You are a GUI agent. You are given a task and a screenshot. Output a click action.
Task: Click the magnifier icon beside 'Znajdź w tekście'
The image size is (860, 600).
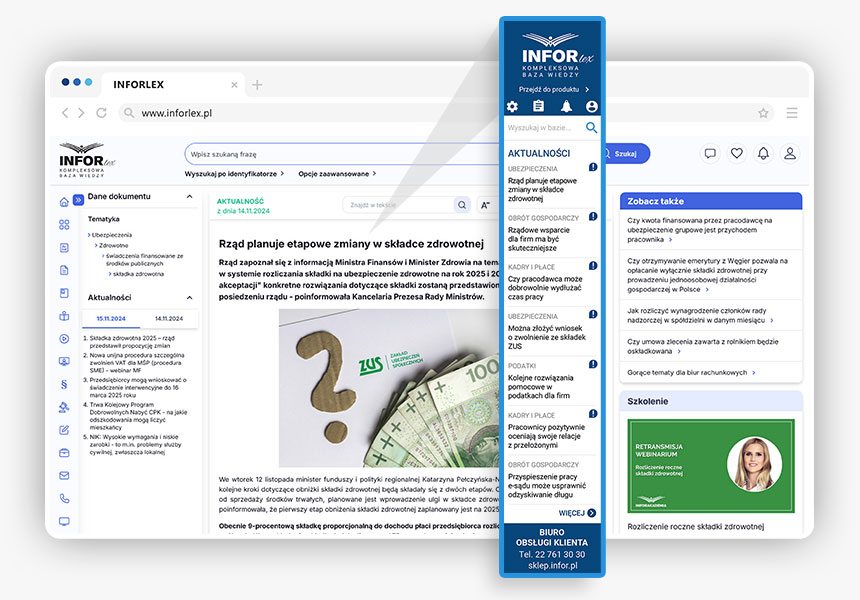(462, 205)
